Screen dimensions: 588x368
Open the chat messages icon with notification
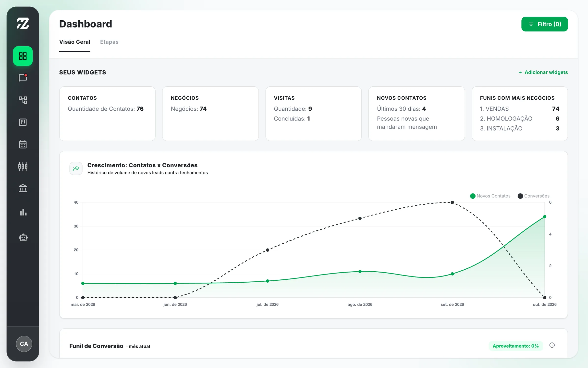[x=23, y=78]
